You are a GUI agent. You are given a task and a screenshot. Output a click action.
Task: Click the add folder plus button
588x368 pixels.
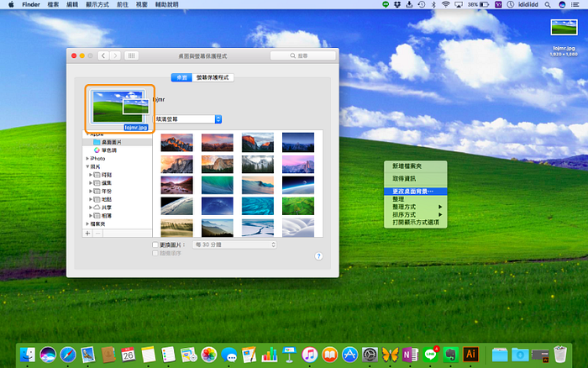click(x=87, y=234)
